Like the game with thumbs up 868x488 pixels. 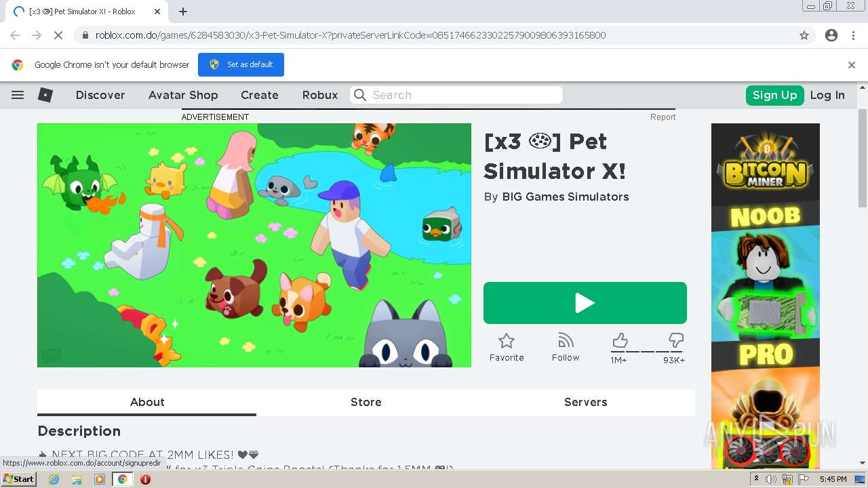620,340
